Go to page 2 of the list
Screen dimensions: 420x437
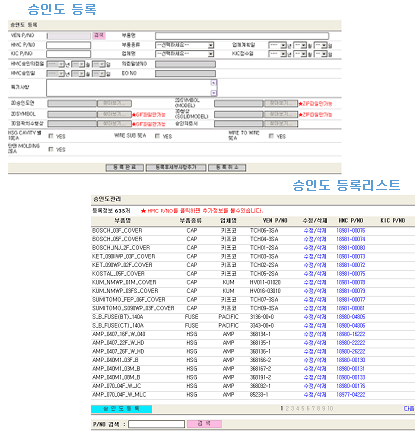(287, 408)
